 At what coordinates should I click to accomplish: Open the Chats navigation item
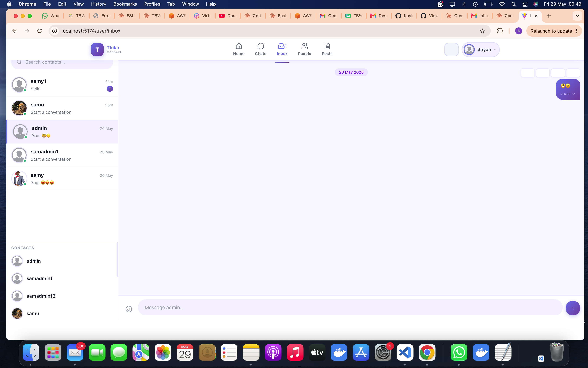[260, 49]
